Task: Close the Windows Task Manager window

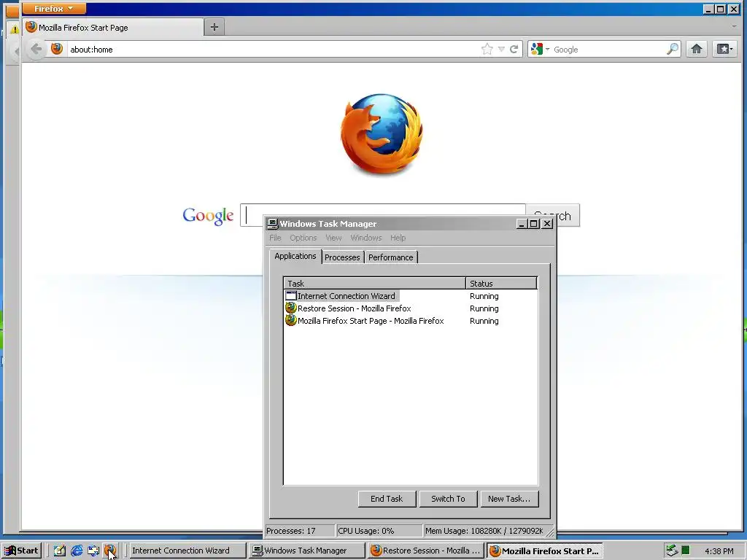Action: (547, 223)
